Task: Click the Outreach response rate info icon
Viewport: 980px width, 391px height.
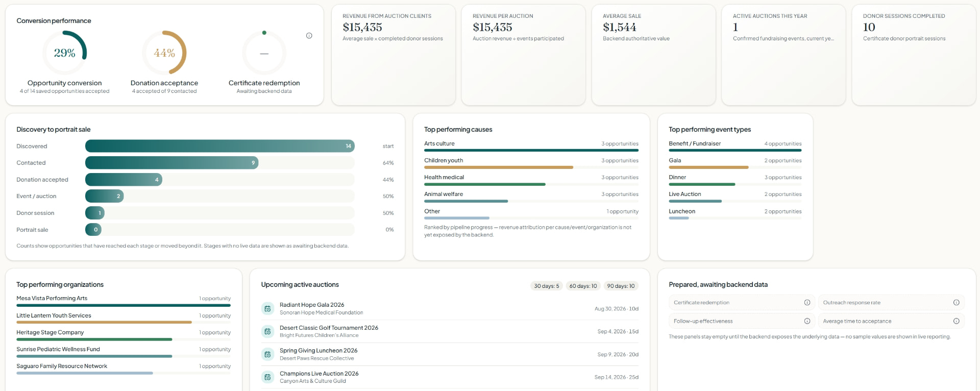Action: (956, 303)
